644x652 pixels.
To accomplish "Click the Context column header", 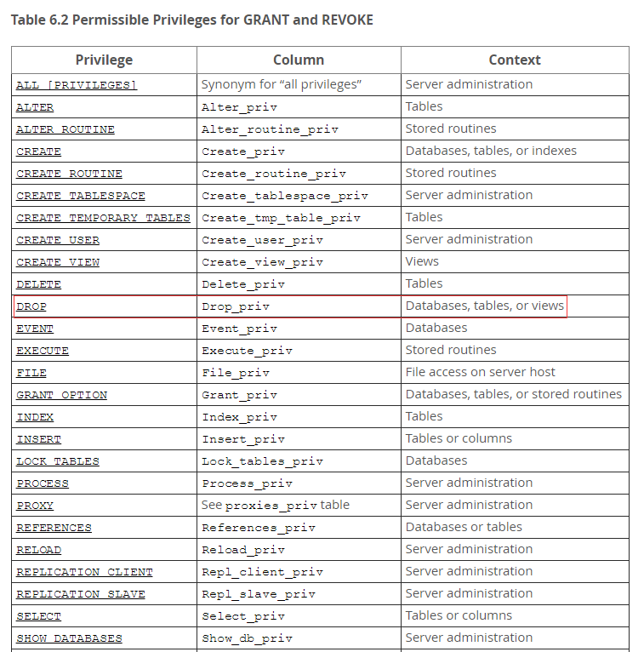I will coord(515,60).
